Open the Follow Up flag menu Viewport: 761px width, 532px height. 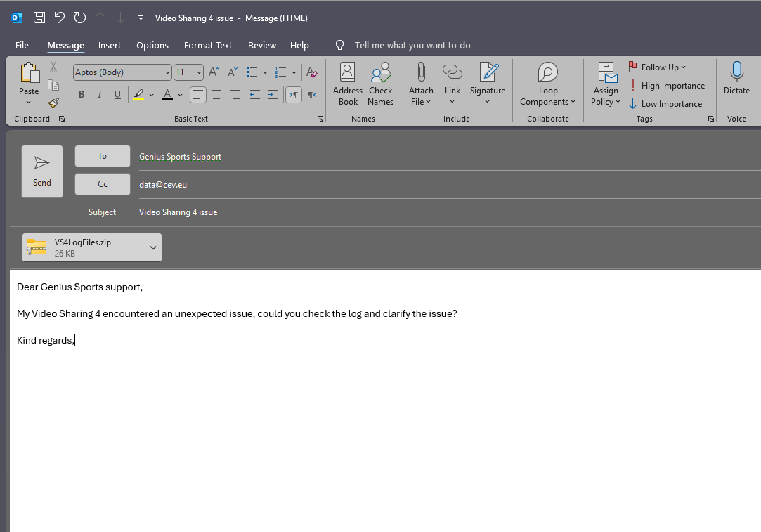658,67
